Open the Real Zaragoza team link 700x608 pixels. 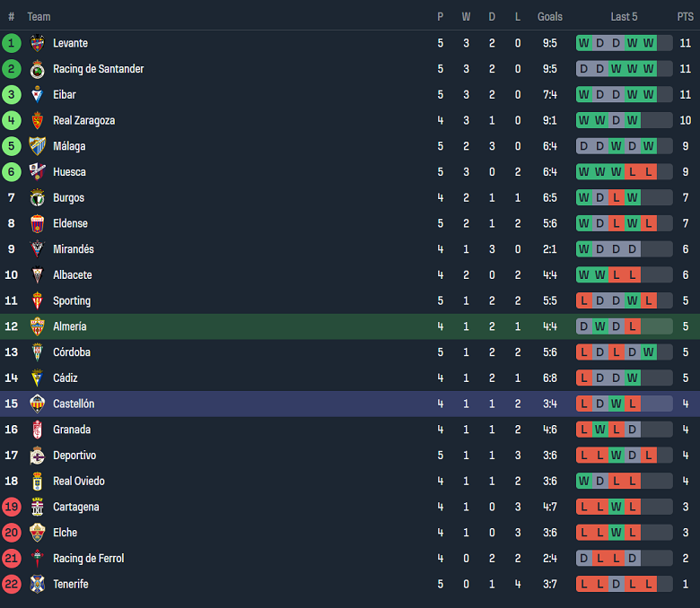[x=83, y=120]
